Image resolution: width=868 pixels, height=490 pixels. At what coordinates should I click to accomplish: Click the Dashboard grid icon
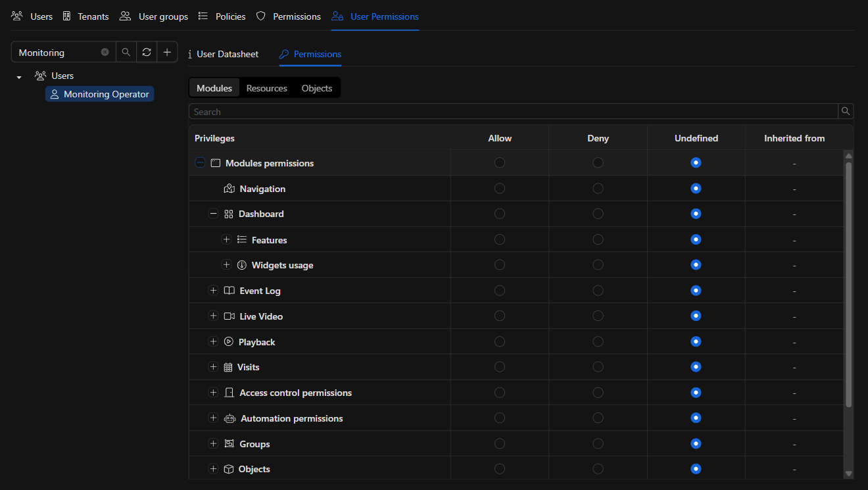(x=229, y=214)
